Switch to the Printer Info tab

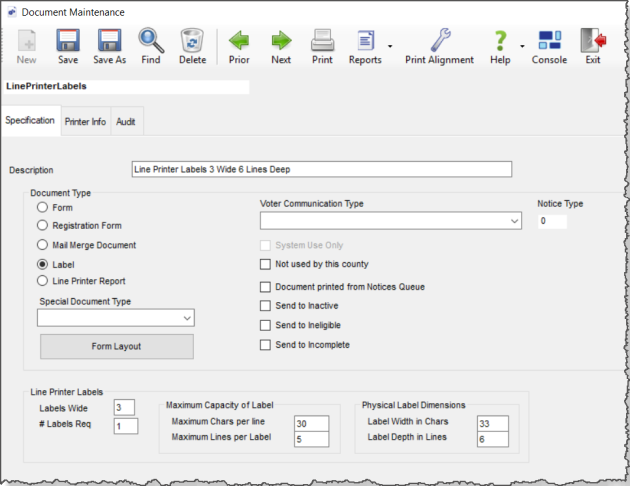[85, 122]
